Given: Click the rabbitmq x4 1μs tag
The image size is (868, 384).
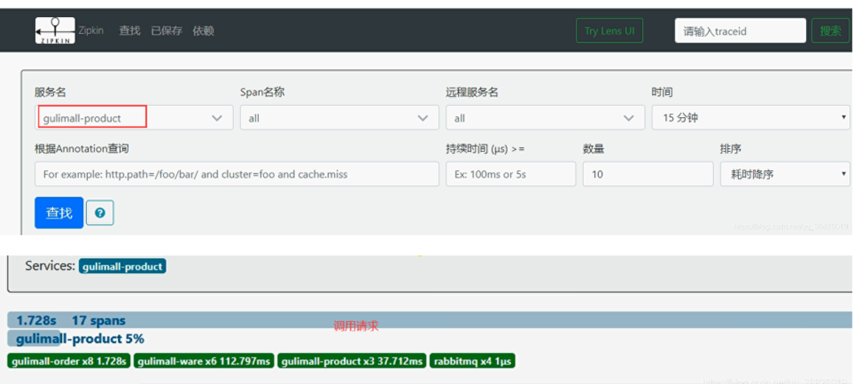Looking at the screenshot, I should point(472,361).
